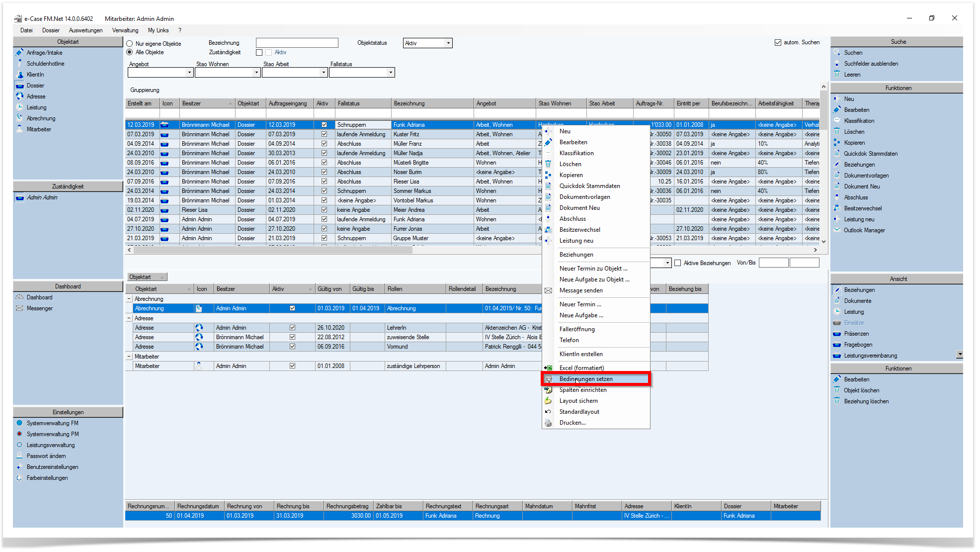Toggle Aktiv checkbox in Mitarbeiter relation row

pyautogui.click(x=292, y=366)
